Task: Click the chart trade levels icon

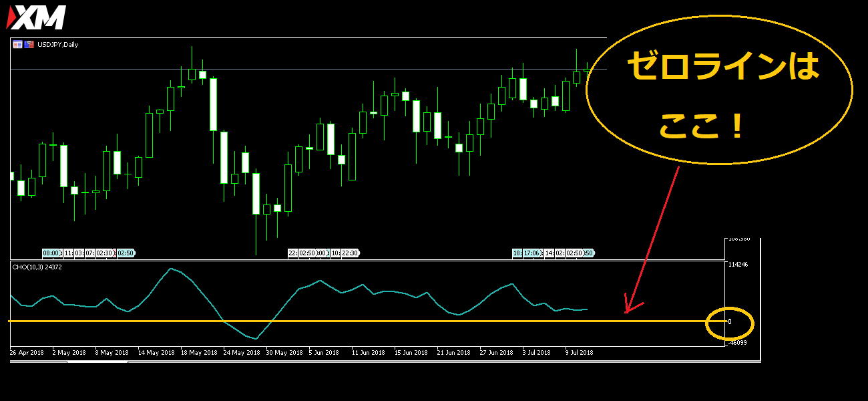Action: pyautogui.click(x=29, y=45)
